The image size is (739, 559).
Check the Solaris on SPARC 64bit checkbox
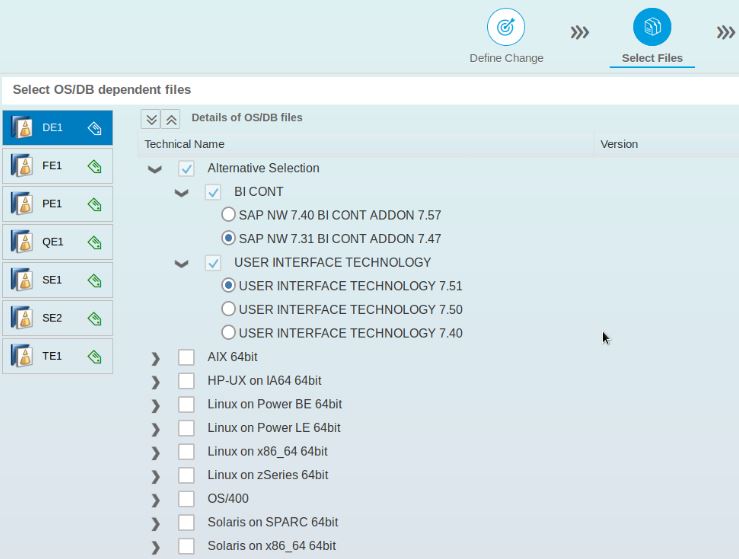(186, 522)
